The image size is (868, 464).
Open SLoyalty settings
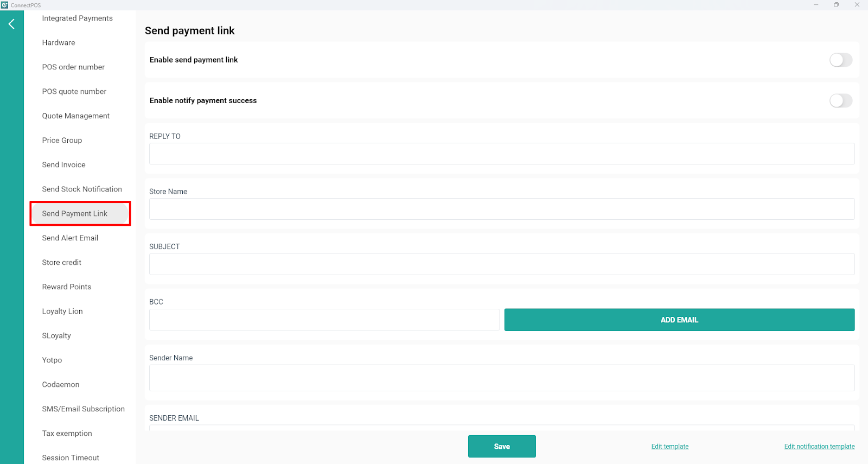(x=56, y=335)
